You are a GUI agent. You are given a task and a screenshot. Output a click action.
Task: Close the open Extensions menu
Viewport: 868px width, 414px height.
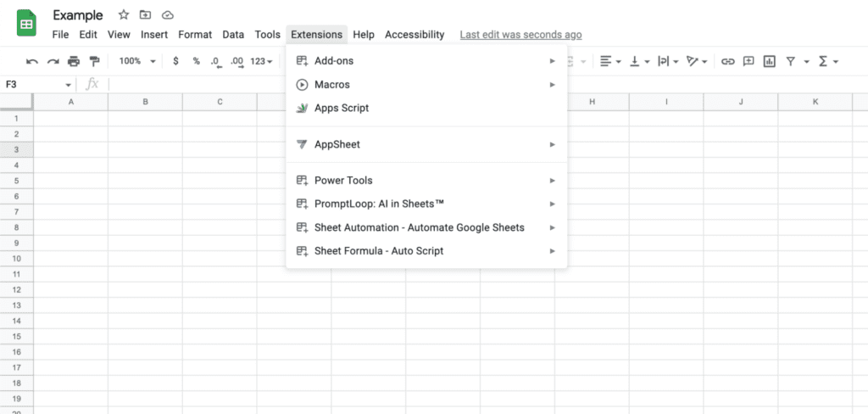317,35
